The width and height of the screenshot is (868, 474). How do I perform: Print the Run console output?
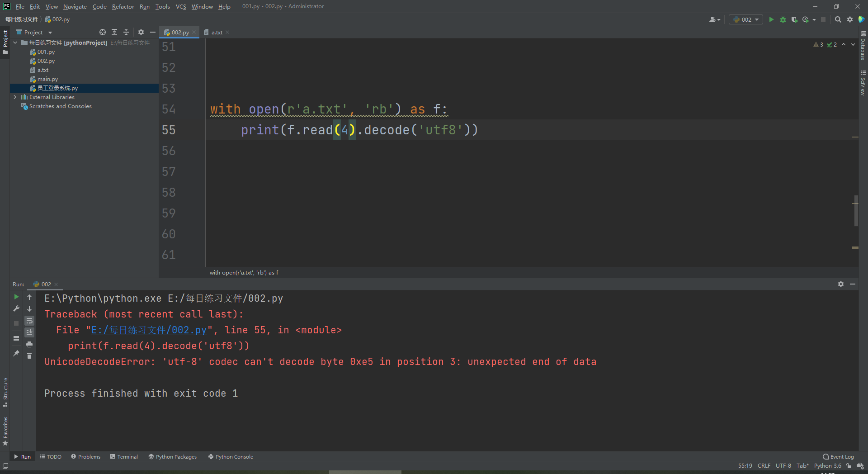coord(29,345)
